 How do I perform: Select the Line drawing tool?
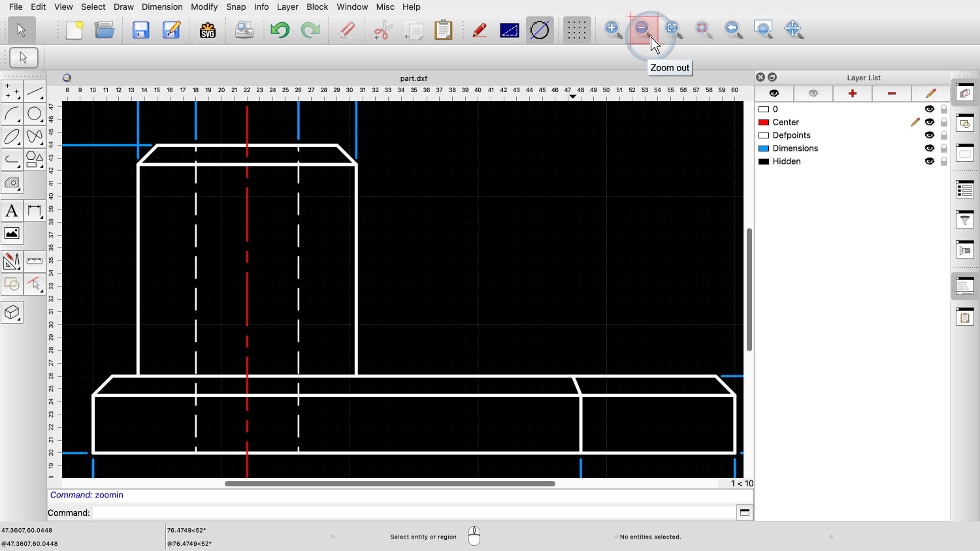(x=35, y=91)
